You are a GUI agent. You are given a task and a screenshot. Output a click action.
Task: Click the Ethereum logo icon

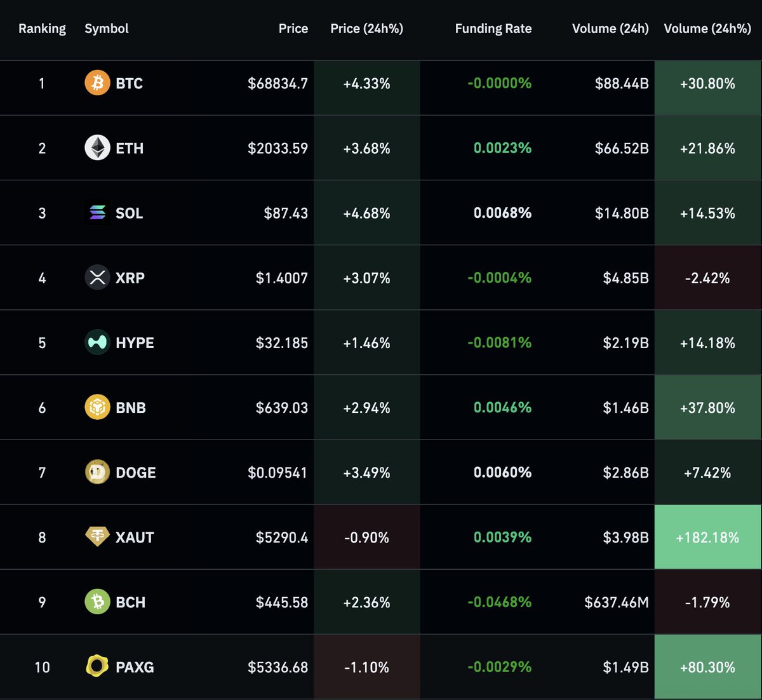pos(97,148)
